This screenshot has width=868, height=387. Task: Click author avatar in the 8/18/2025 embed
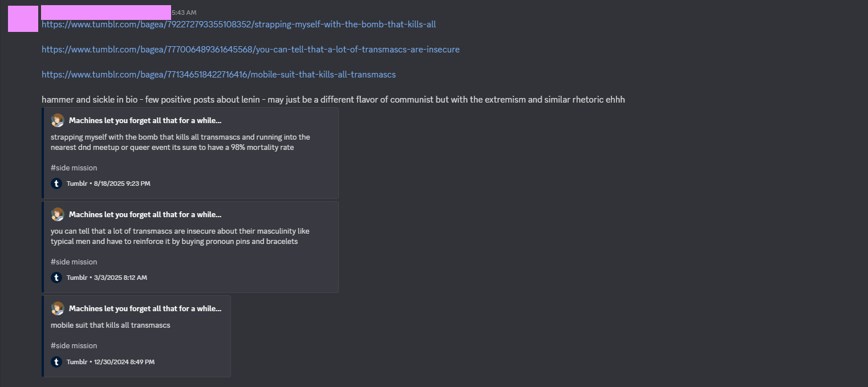[58, 120]
